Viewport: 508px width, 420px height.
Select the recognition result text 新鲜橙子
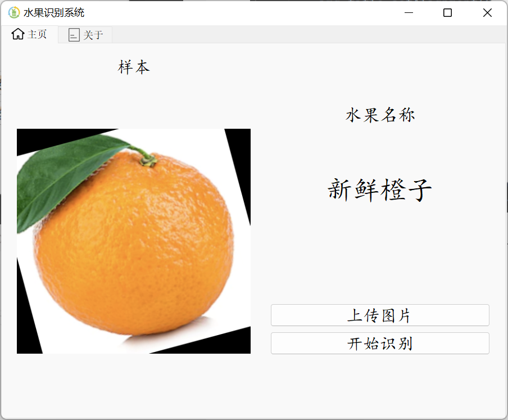(x=380, y=190)
